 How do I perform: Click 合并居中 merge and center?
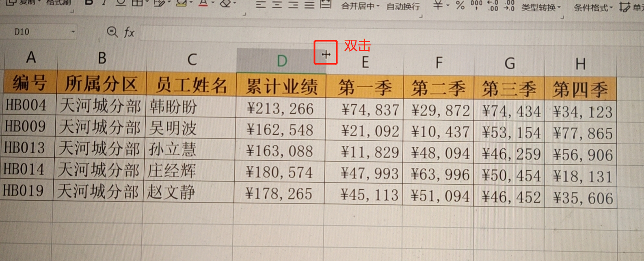pos(358,6)
